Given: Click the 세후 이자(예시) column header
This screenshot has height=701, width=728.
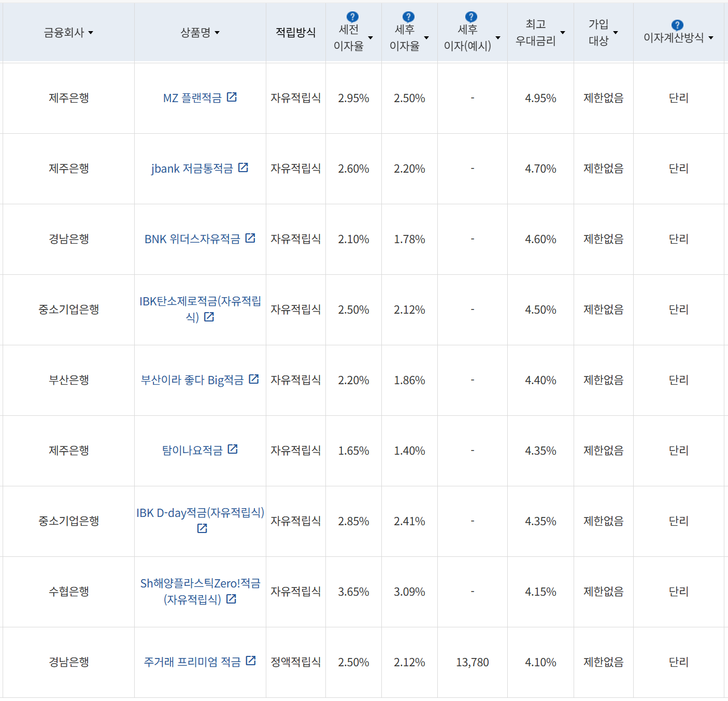Looking at the screenshot, I should (466, 36).
